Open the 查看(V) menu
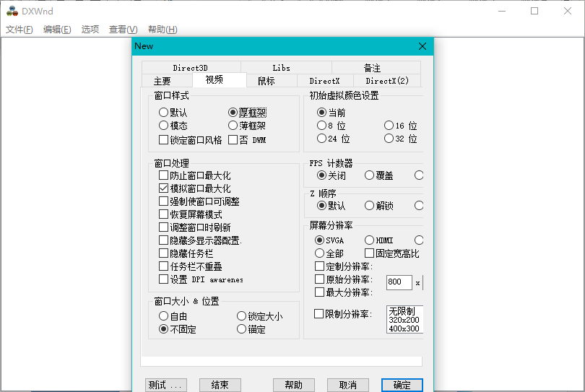This screenshot has height=392, width=585. pyautogui.click(x=123, y=30)
